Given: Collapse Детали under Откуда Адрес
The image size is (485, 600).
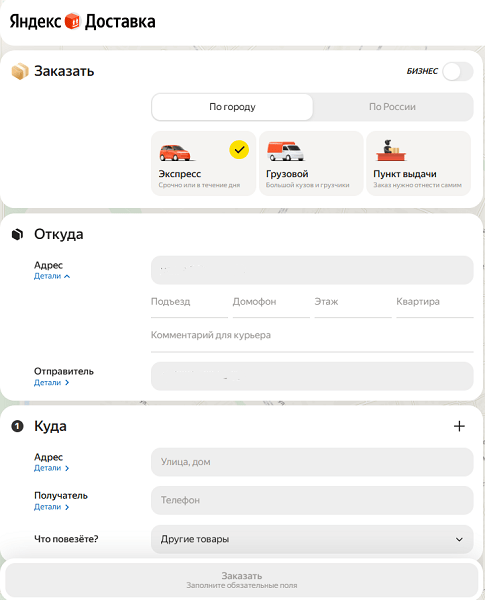Looking at the screenshot, I should (x=52, y=276).
